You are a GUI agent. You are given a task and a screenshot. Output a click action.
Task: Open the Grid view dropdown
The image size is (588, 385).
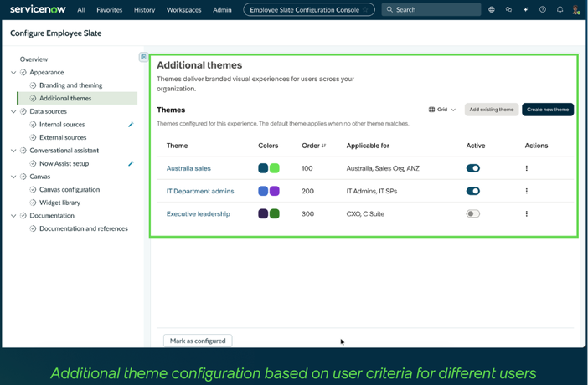(442, 110)
